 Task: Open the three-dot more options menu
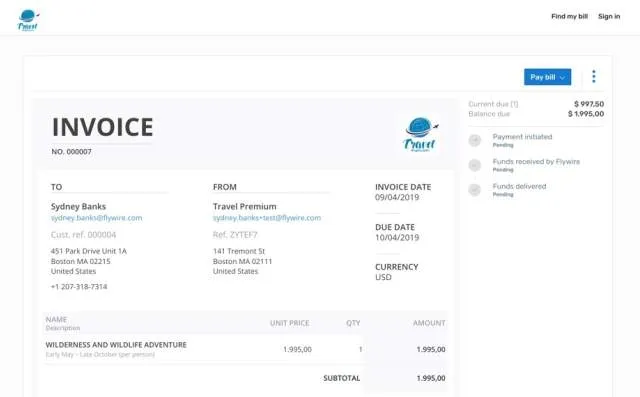(x=594, y=77)
